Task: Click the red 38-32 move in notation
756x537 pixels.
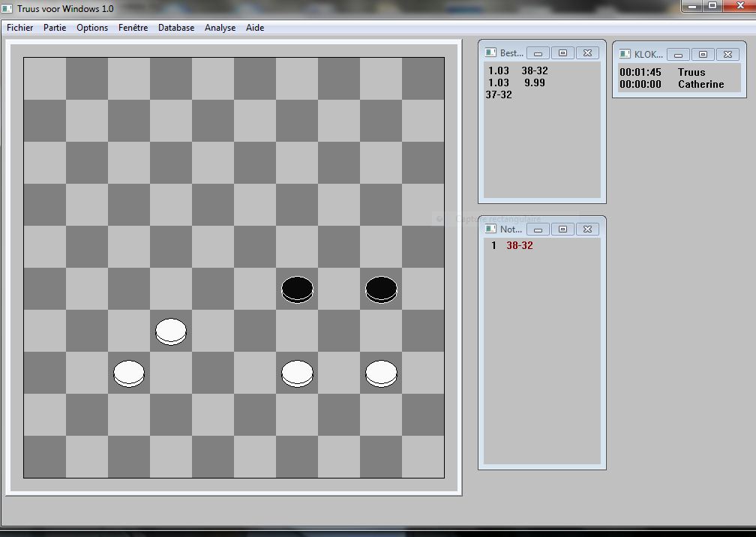Action: [520, 245]
